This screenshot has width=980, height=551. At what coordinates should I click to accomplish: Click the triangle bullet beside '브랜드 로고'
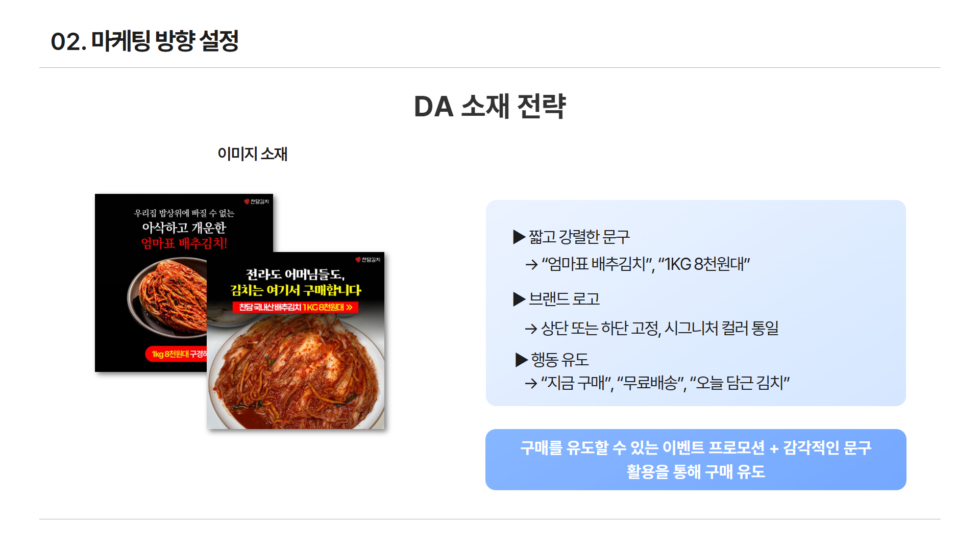(519, 299)
